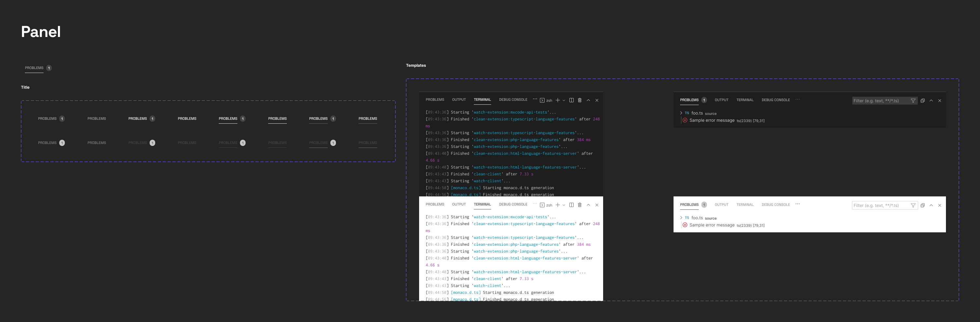Click 'Title' section label

(x=25, y=87)
